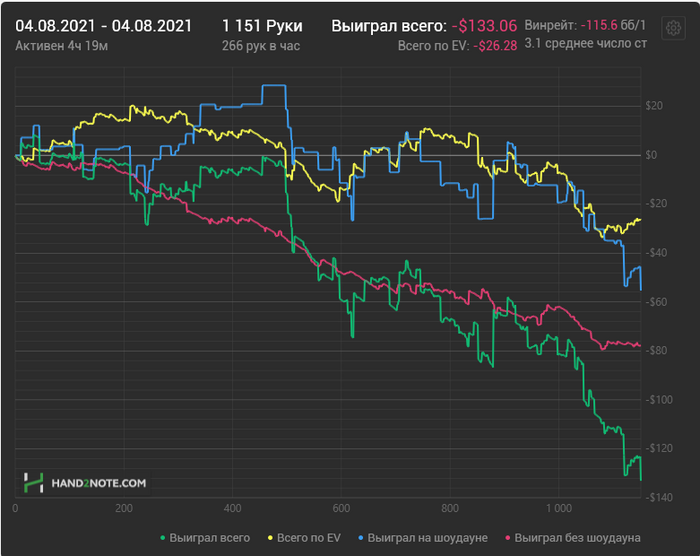Image resolution: width=700 pixels, height=556 pixels.
Task: Click the $0 y-axis label
Action: pyautogui.click(x=651, y=155)
